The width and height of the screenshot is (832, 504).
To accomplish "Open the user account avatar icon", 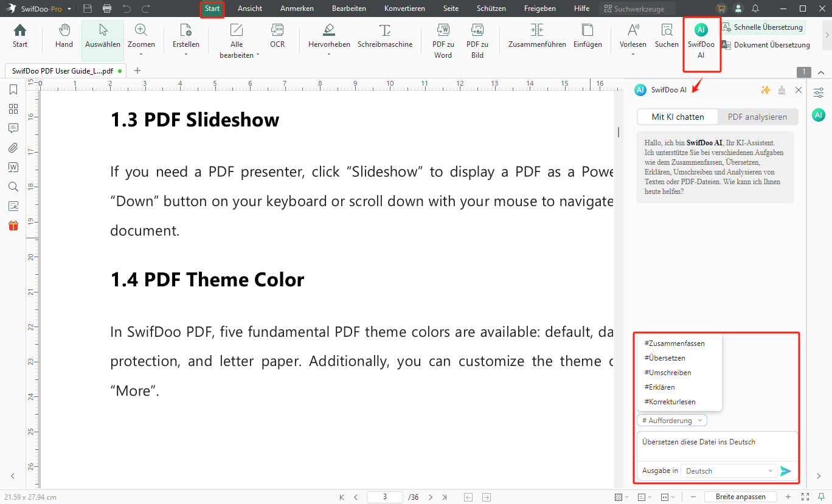I will pyautogui.click(x=738, y=9).
